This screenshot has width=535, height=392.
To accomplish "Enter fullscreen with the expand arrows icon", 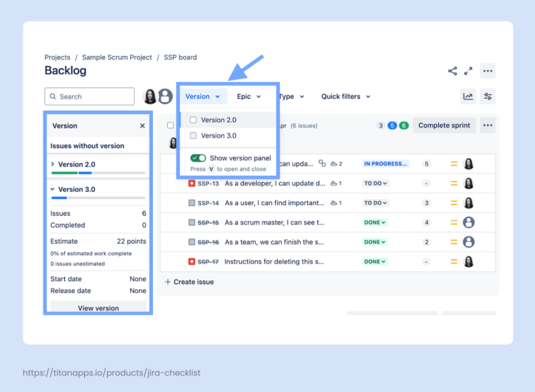I will tap(468, 71).
